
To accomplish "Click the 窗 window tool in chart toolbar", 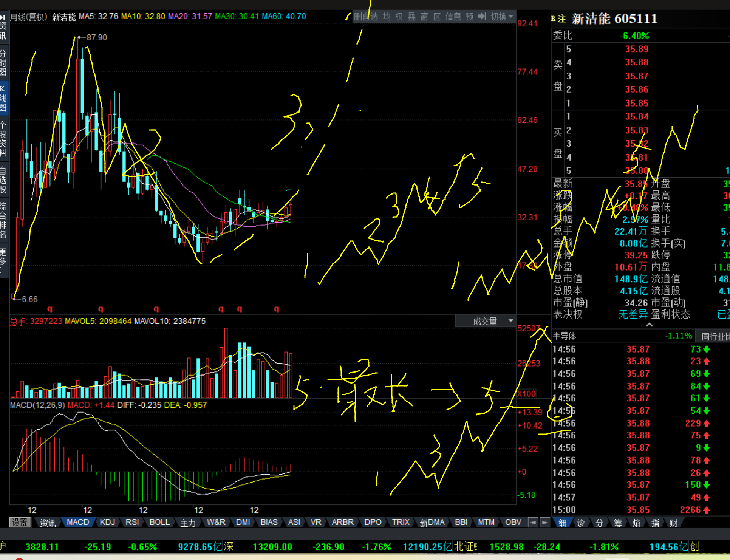I will 424,17.
